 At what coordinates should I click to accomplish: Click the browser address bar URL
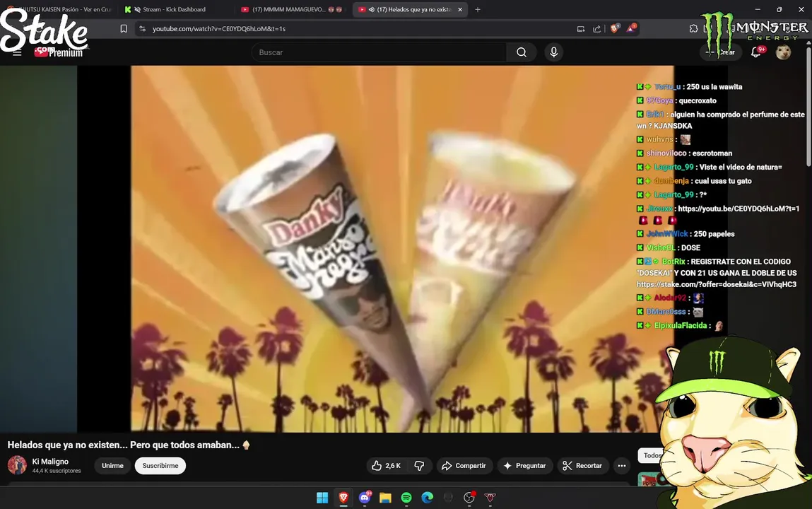pyautogui.click(x=218, y=29)
